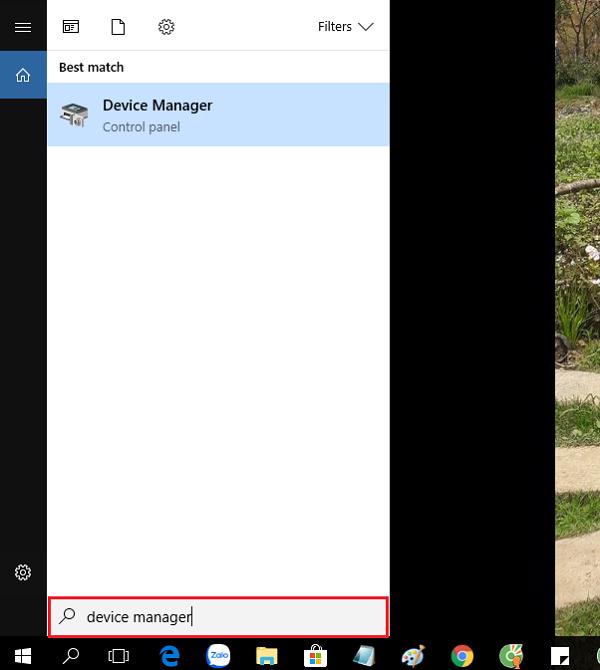600x670 pixels.
Task: Click the search box containing device manager
Action: pos(218,617)
